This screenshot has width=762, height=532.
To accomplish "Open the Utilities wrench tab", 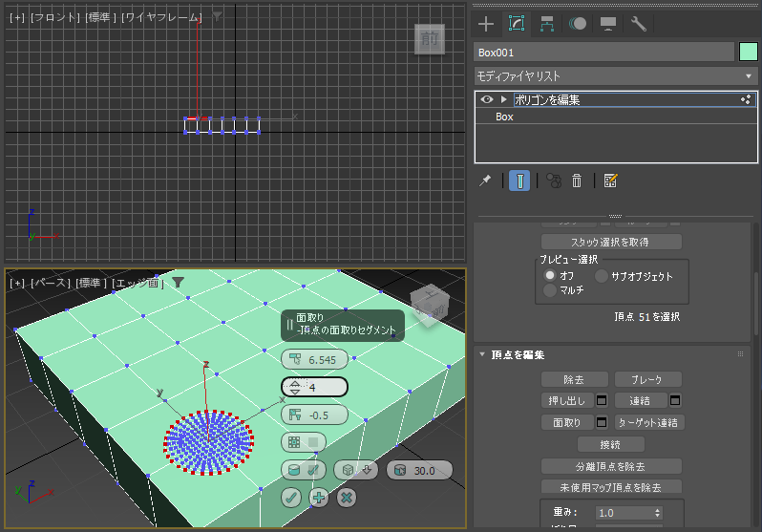I will coord(638,23).
